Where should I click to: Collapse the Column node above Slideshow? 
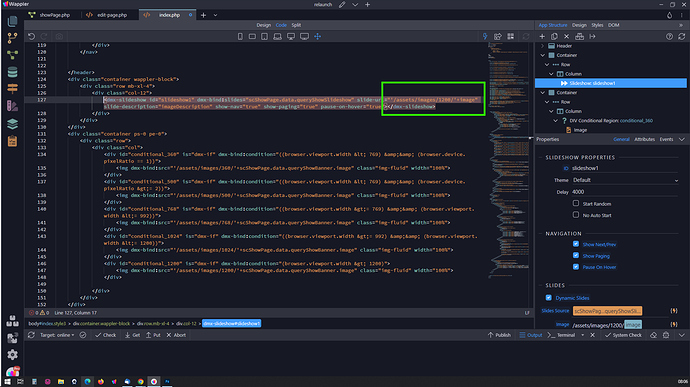(551, 74)
